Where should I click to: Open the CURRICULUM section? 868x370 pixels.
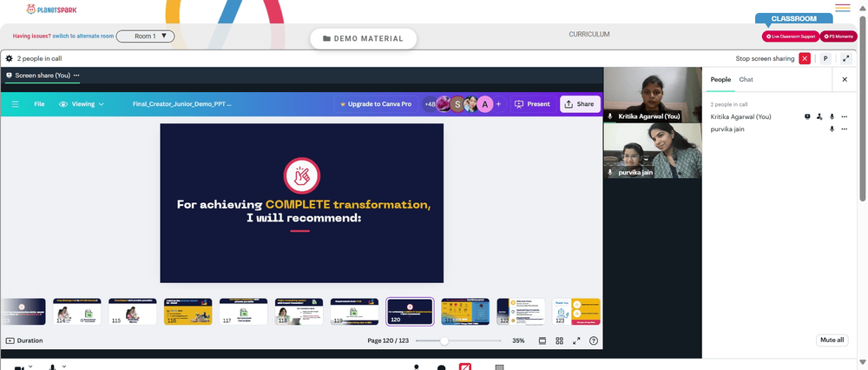click(x=589, y=35)
